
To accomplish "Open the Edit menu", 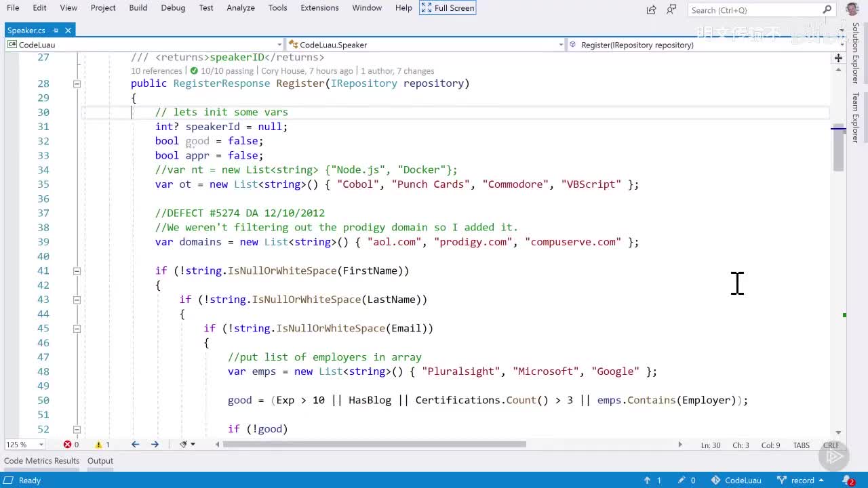I will pos(39,7).
